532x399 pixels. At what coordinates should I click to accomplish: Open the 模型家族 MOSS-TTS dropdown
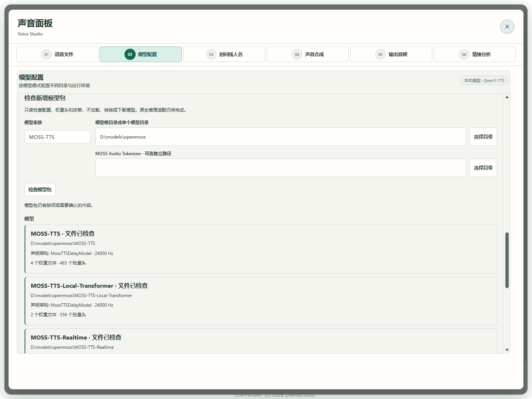pyautogui.click(x=58, y=137)
